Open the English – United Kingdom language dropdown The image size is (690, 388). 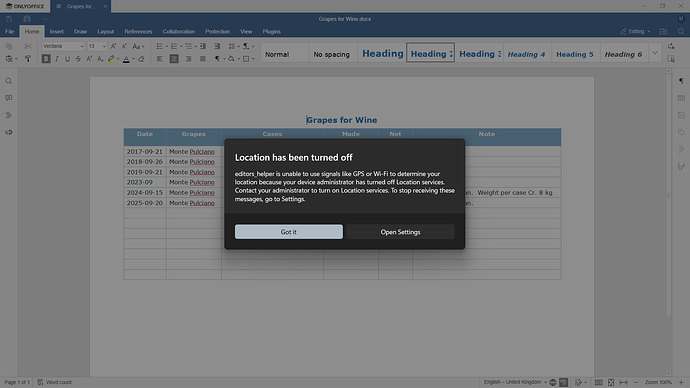(515, 382)
